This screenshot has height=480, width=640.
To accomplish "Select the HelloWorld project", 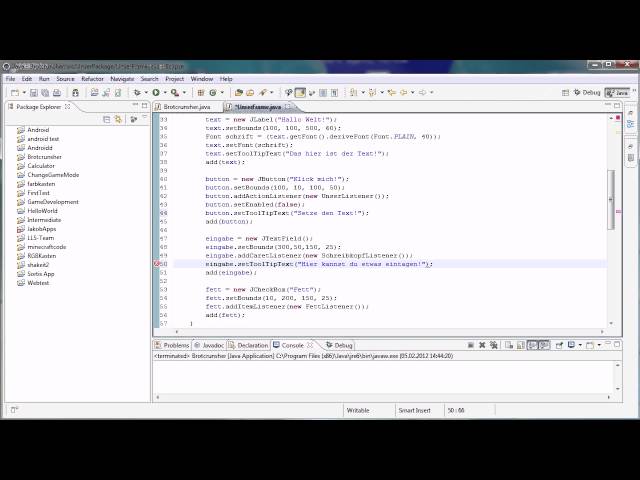I will click(x=42, y=211).
